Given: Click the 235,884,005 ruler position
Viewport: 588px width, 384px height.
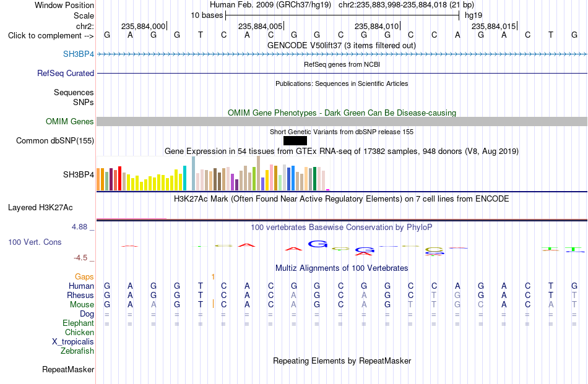Looking at the screenshot, I should click(x=260, y=26).
